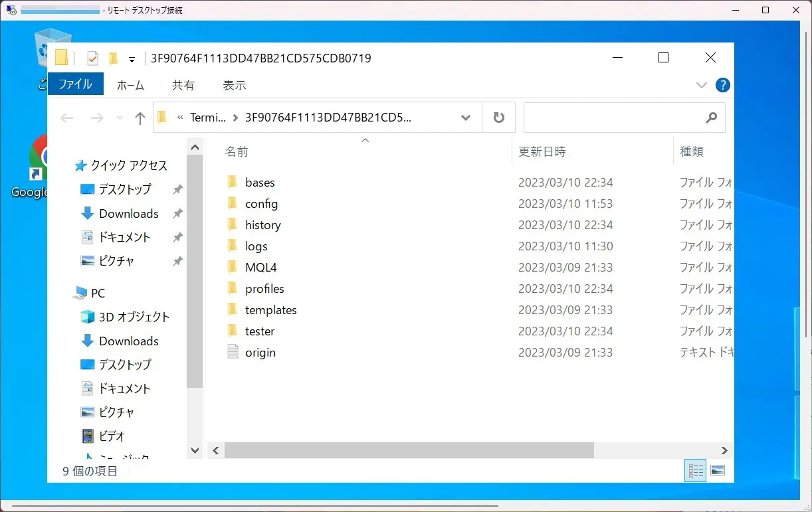Image resolution: width=812 pixels, height=512 pixels.
Task: Sort files by 更新日時 column header
Action: click(542, 151)
